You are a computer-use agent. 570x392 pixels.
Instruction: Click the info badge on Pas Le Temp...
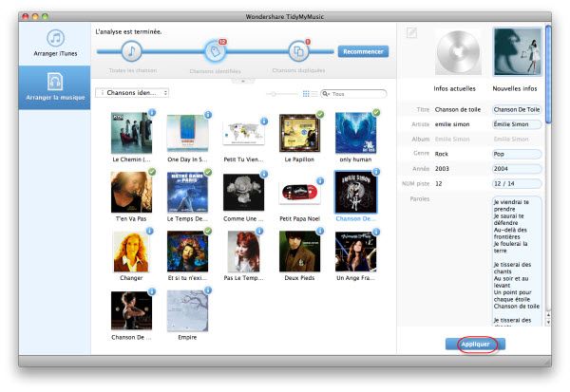(x=259, y=231)
